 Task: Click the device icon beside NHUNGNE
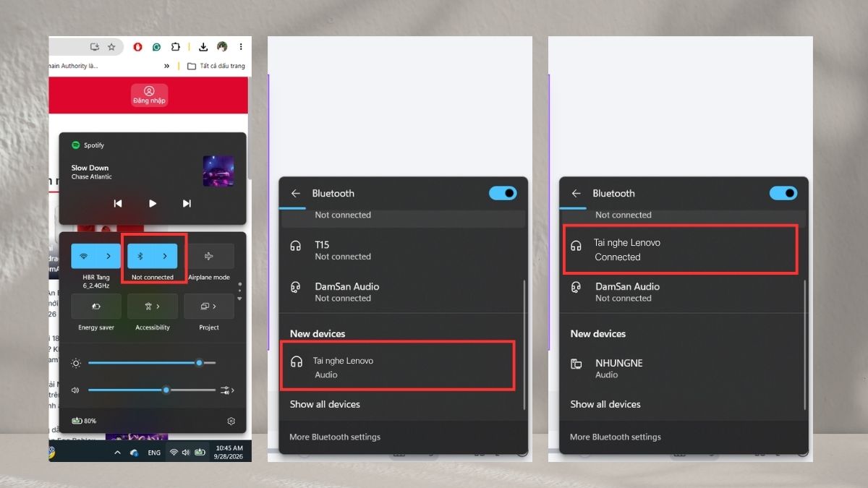click(576, 364)
